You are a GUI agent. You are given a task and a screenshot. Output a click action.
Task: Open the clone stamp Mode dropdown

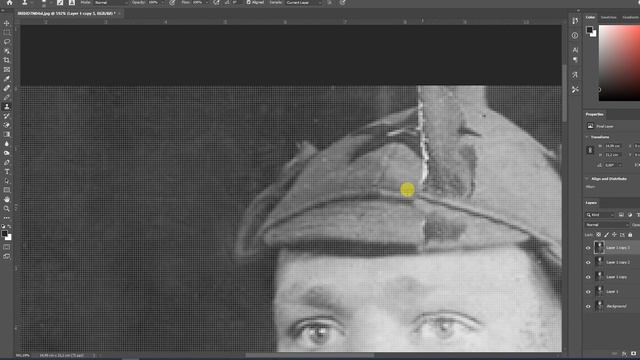(x=111, y=2)
